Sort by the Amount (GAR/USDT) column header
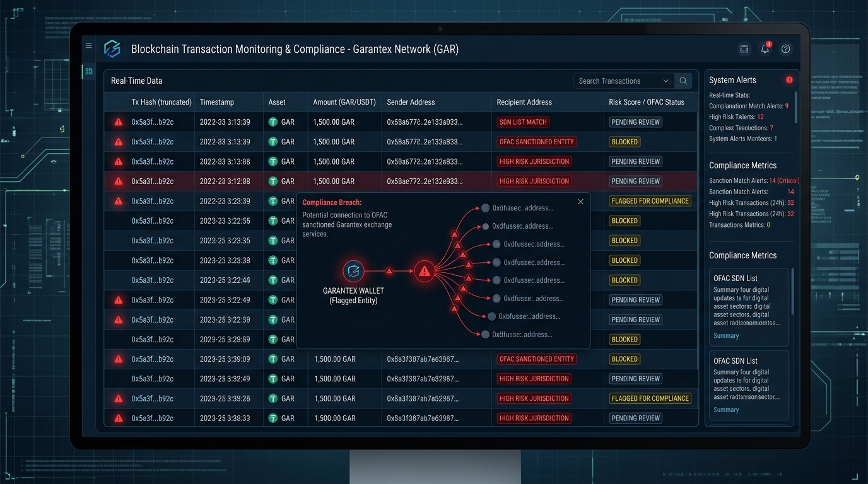The height and width of the screenshot is (484, 868). tap(344, 102)
